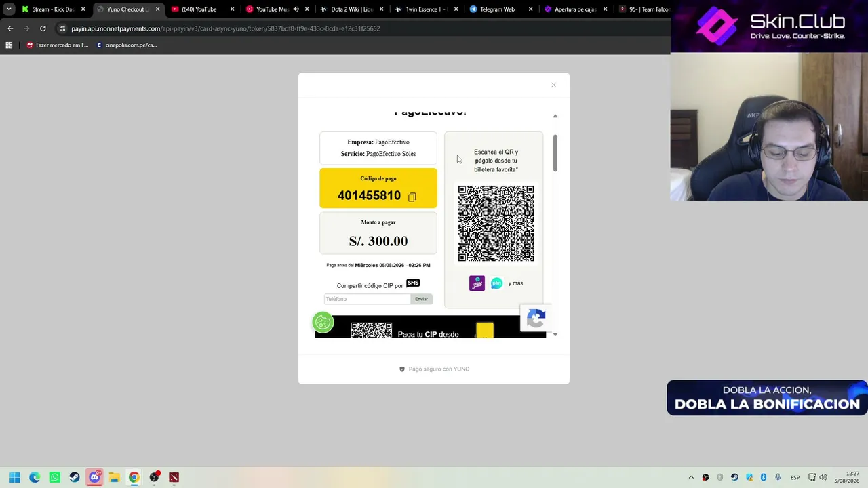The width and height of the screenshot is (868, 488).
Task: Copy the payment code 401455810
Action: (412, 197)
